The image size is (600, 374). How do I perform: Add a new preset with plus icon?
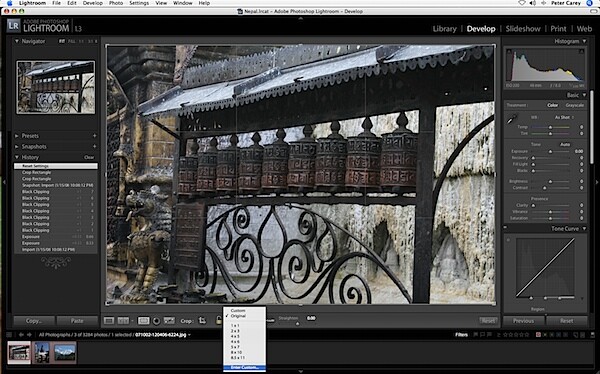(x=94, y=136)
